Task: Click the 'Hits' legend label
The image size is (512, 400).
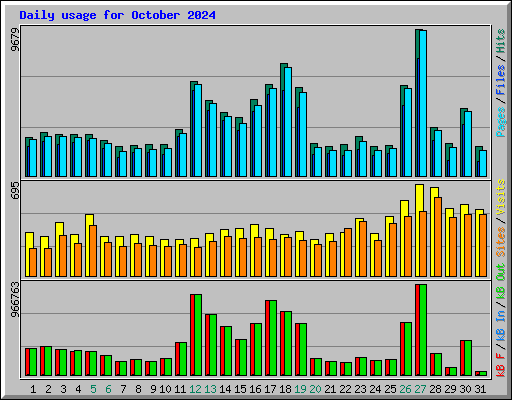Action: pos(500,41)
